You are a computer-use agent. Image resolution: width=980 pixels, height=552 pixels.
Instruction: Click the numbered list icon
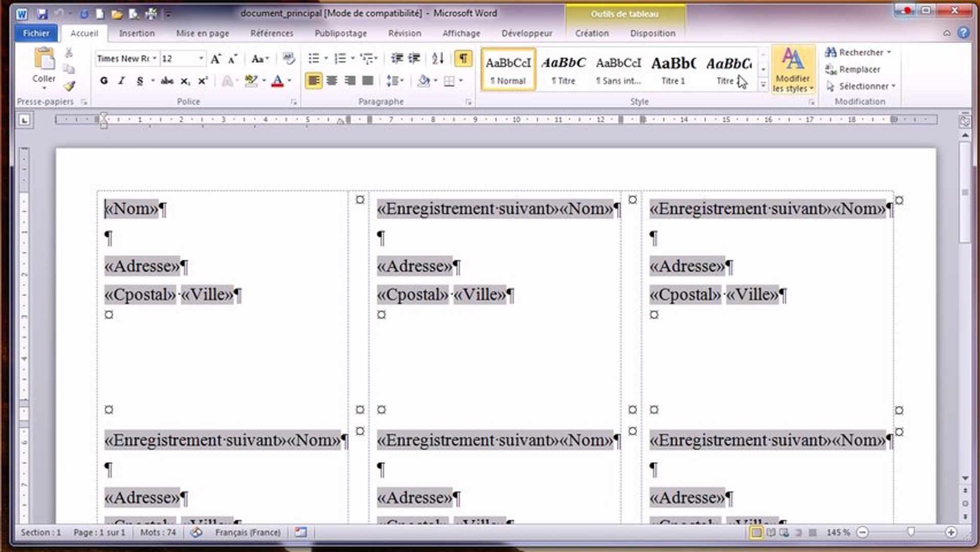point(341,59)
